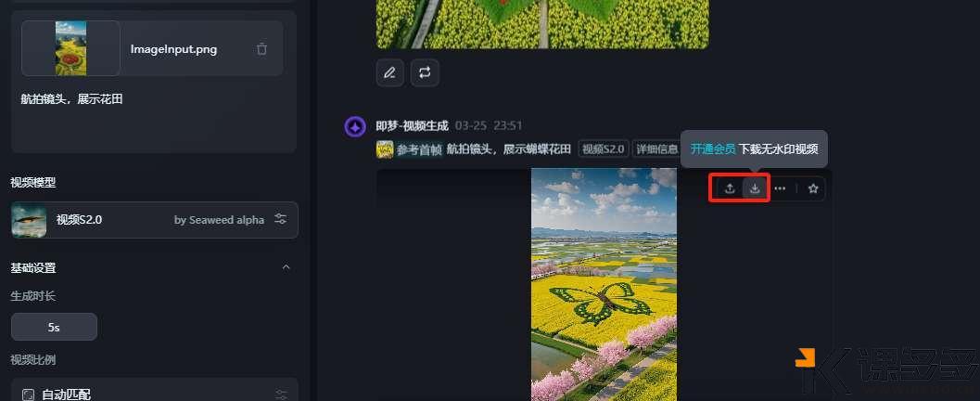Click the ImageInput.png file name
Image resolution: width=980 pixels, height=401 pixels.
(x=173, y=49)
